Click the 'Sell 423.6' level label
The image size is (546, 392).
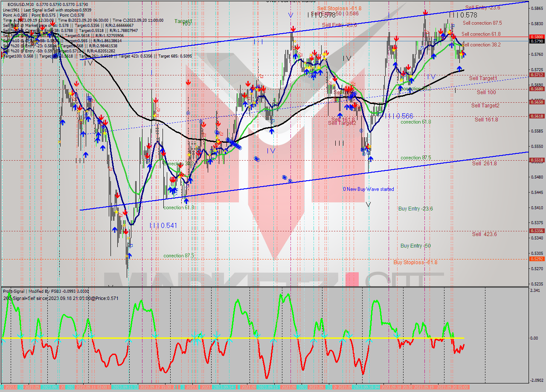484,234
